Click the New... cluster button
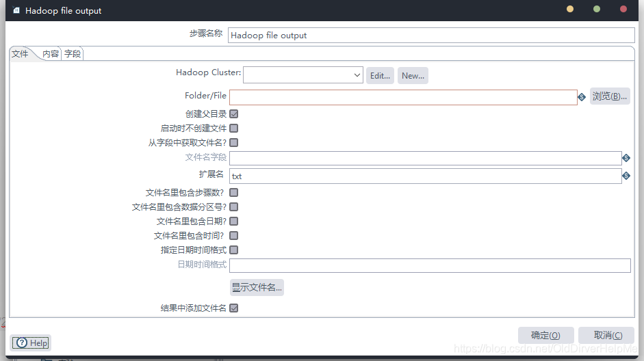Screen dimensions: 644x361 pyautogui.click(x=413, y=75)
